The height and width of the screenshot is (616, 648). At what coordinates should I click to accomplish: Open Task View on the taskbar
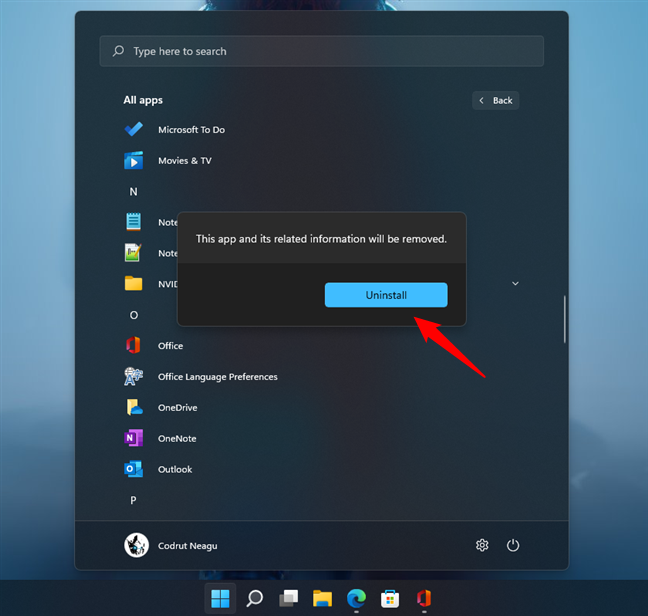[x=288, y=598]
